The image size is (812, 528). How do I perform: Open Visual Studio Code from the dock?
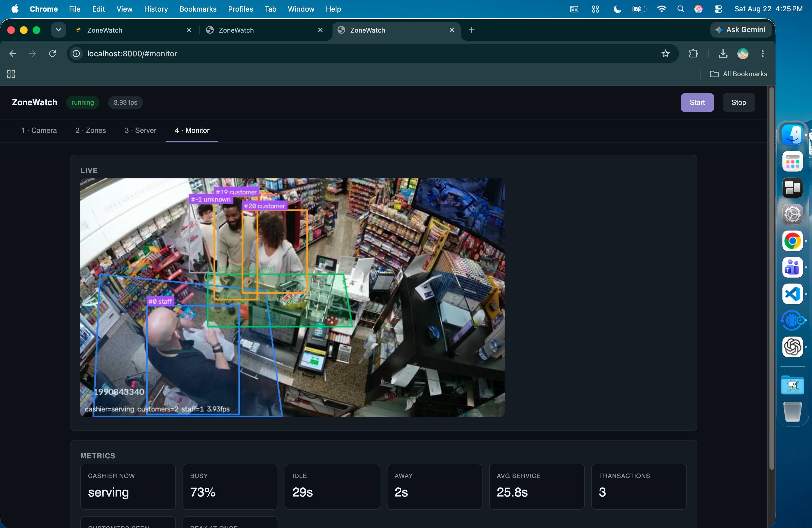[x=792, y=294]
